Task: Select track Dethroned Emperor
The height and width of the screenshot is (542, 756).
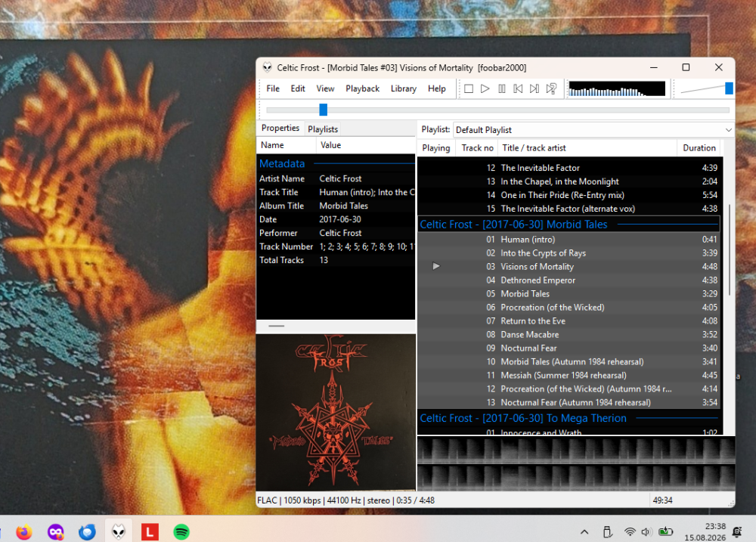Action: coord(569,280)
